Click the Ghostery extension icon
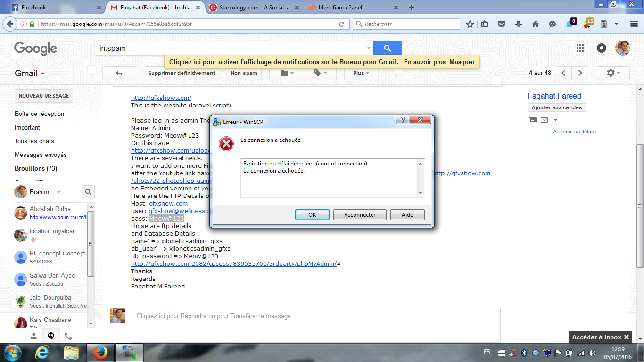Viewport: 644px width, 362px height. (x=570, y=24)
